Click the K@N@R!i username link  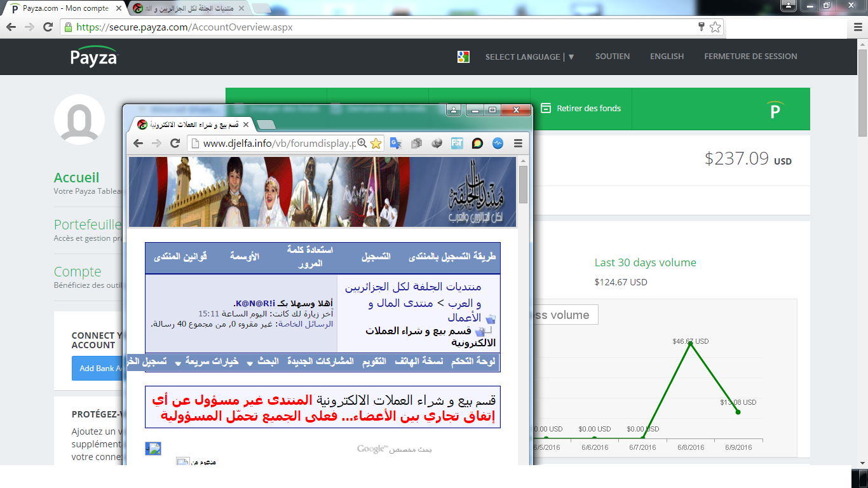click(254, 303)
